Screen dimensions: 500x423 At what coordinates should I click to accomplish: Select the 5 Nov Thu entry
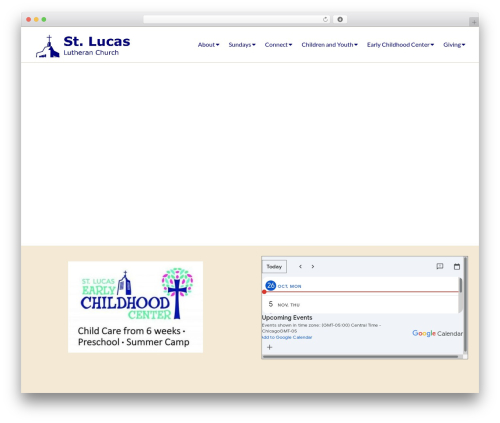(284, 304)
